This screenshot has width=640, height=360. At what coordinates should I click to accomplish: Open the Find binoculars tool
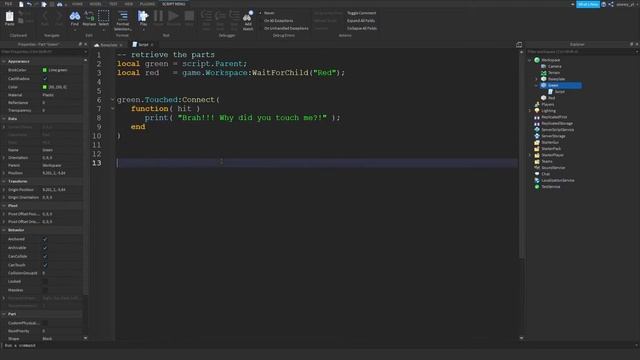point(75,16)
